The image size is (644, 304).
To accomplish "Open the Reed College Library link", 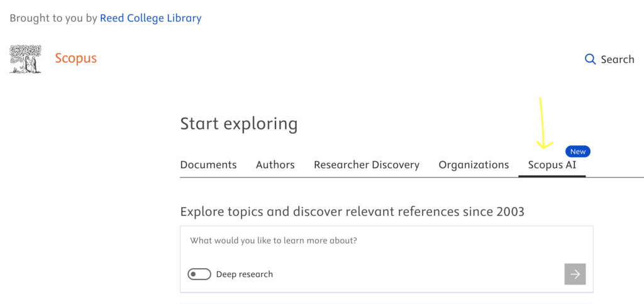I will click(x=151, y=18).
